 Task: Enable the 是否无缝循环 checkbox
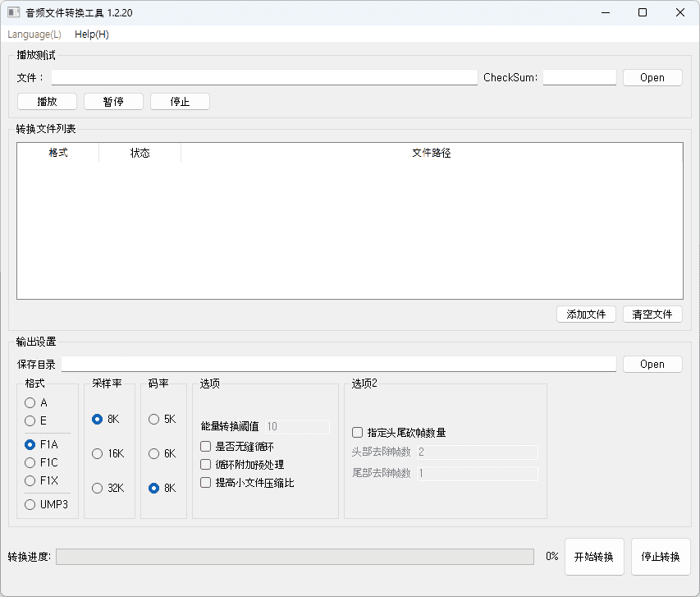click(x=206, y=447)
